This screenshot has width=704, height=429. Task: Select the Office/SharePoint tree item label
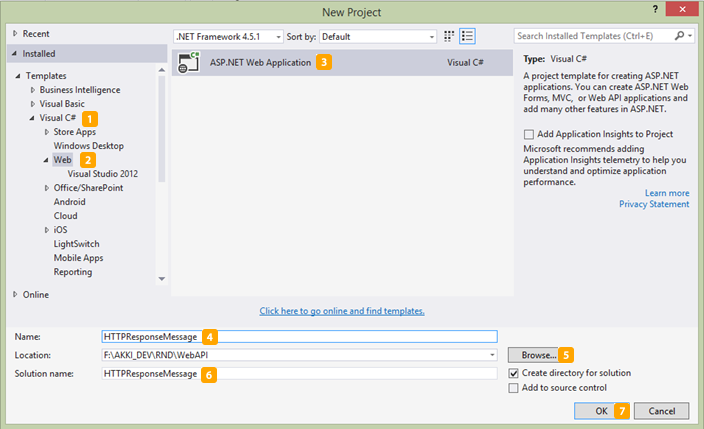88,188
